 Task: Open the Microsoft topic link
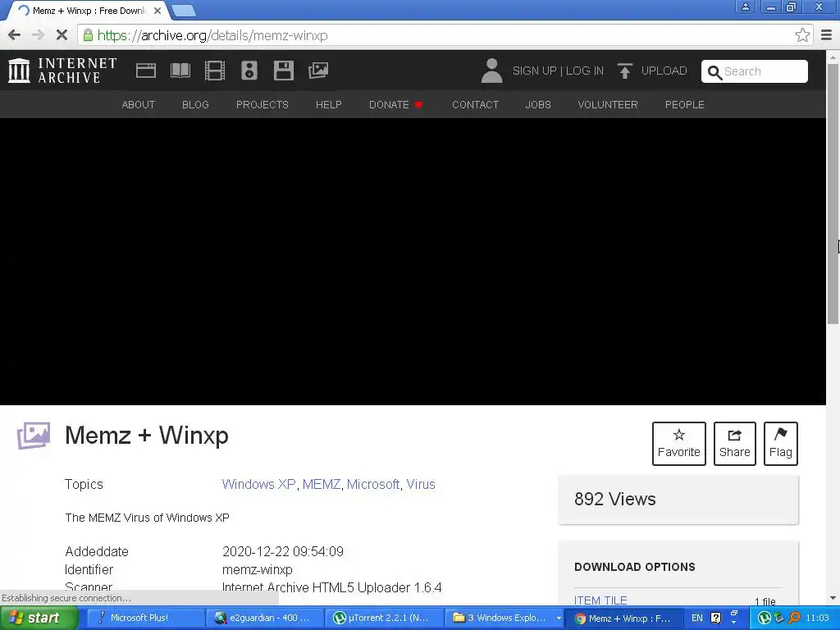[x=373, y=484]
